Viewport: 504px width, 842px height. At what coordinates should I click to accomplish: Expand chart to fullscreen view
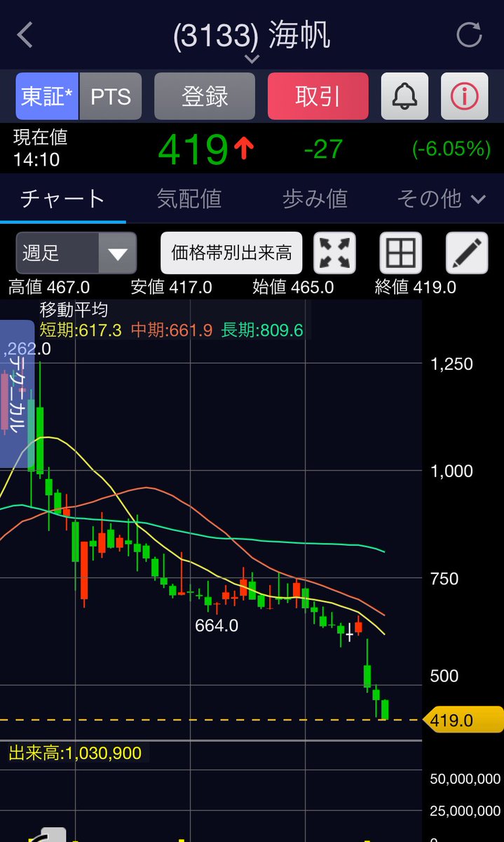point(334,253)
